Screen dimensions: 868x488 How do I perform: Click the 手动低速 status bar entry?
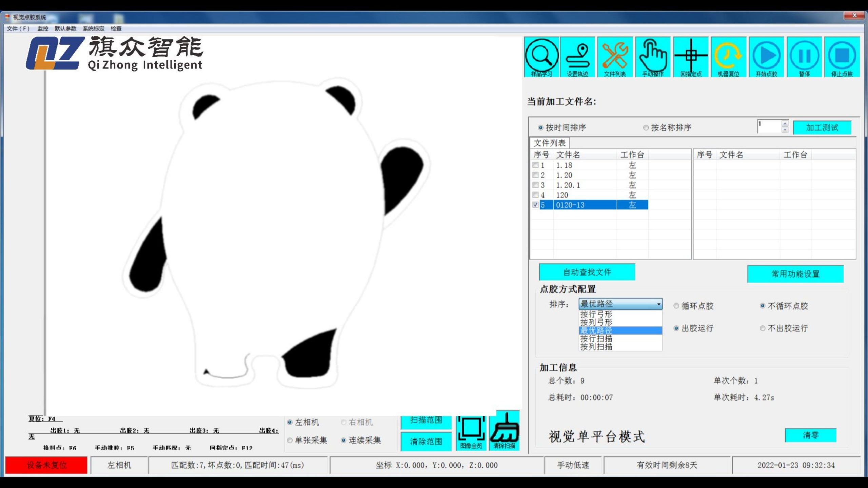[x=573, y=465]
